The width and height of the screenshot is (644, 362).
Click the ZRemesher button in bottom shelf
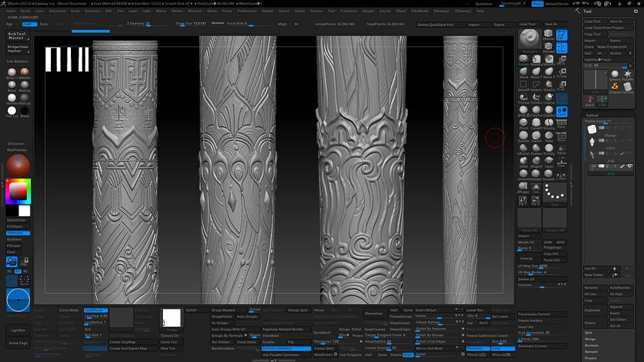pos(374,313)
